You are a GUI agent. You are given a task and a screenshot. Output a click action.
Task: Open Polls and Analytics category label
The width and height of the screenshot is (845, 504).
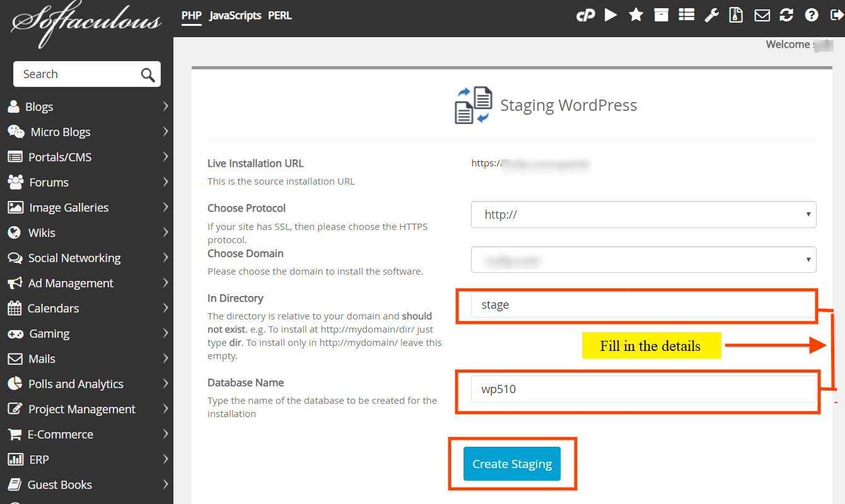[x=76, y=384]
